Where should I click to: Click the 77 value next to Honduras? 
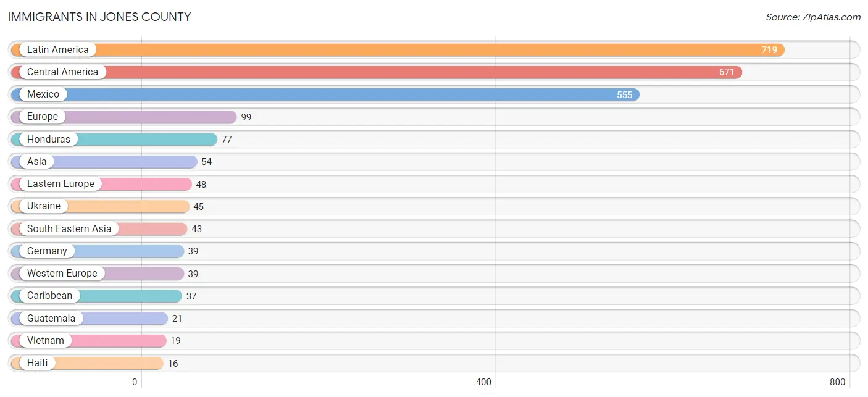[227, 140]
